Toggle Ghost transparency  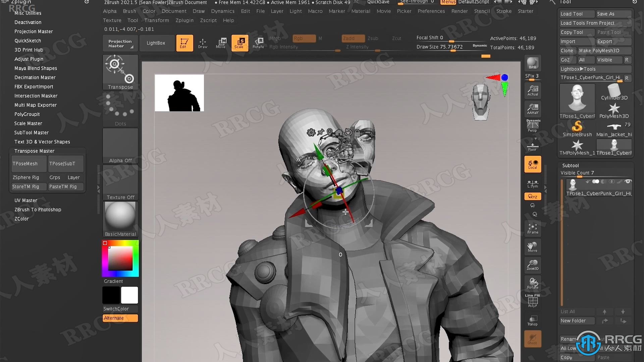click(533, 339)
